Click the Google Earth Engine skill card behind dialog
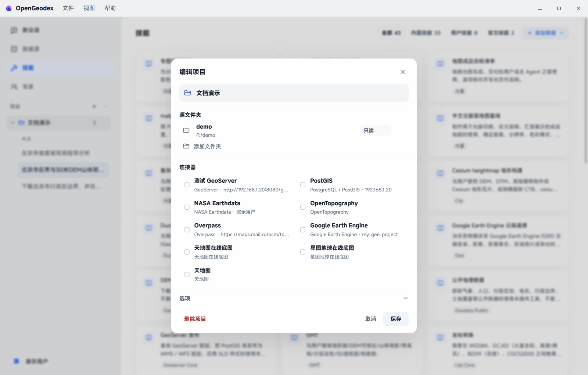The width and height of the screenshot is (588, 375). coord(498,241)
